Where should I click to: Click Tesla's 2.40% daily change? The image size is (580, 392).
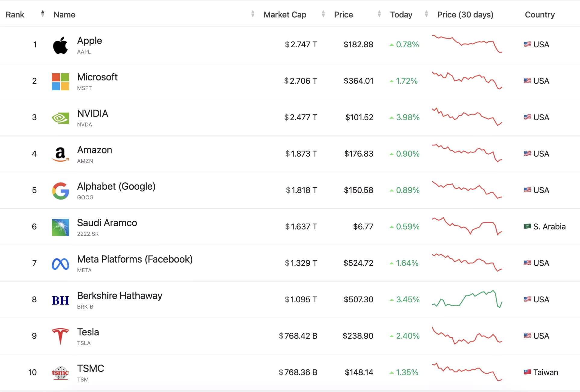tap(408, 336)
